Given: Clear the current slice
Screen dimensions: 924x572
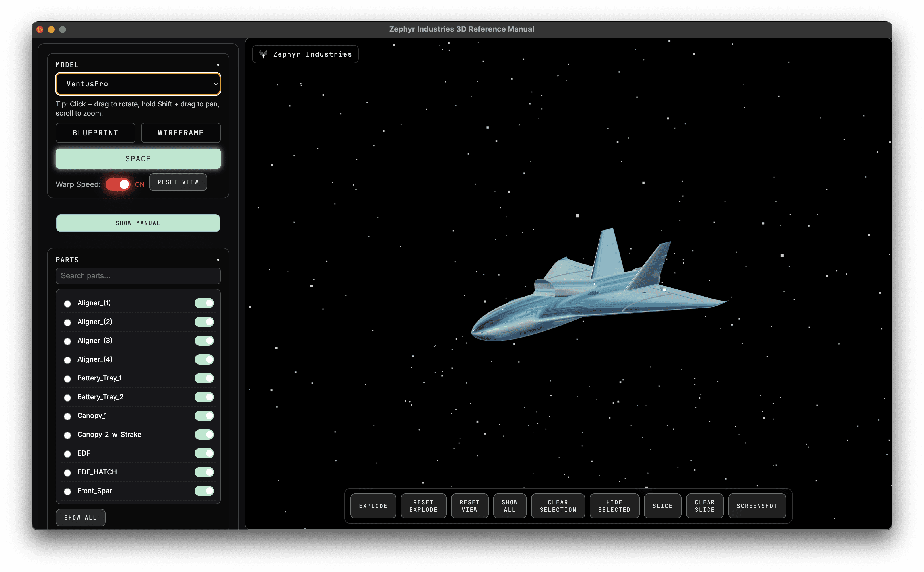Looking at the screenshot, I should click(704, 506).
